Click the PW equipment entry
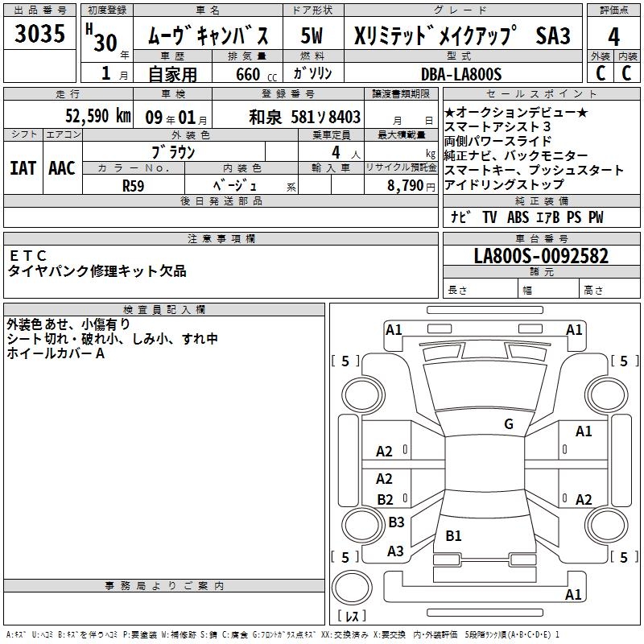The height and width of the screenshot is (644, 644). click(596, 217)
